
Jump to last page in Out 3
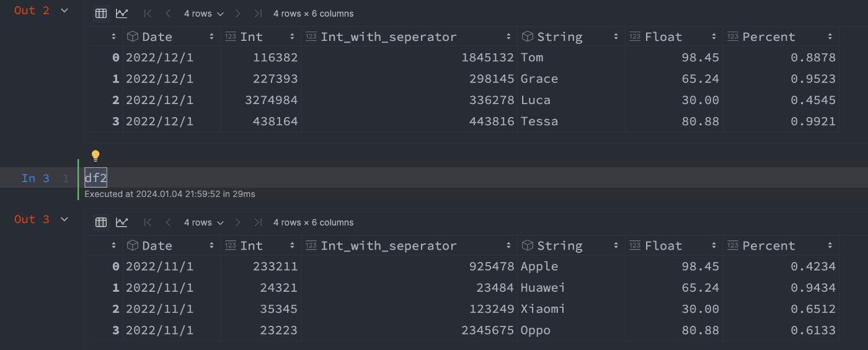(258, 222)
